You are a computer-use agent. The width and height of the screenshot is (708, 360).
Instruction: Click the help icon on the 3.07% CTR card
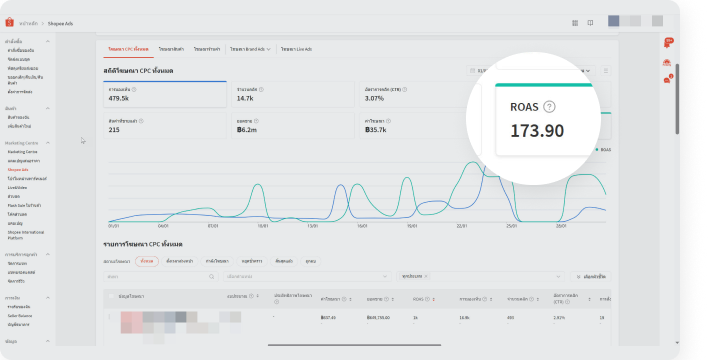405,89
